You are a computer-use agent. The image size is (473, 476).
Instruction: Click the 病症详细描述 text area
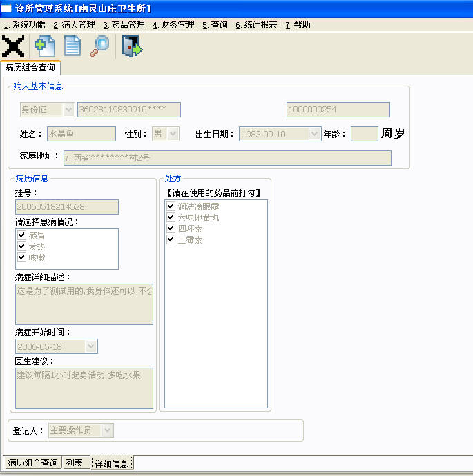pyautogui.click(x=84, y=304)
